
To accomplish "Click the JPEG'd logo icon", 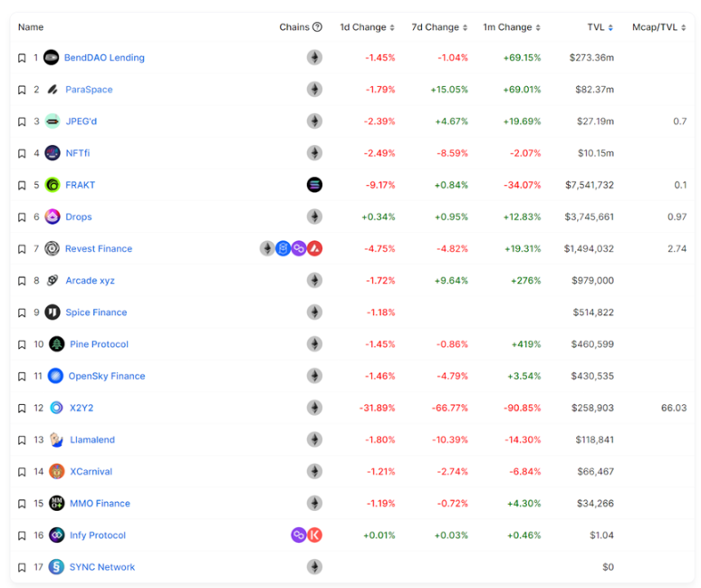I will click(x=53, y=121).
